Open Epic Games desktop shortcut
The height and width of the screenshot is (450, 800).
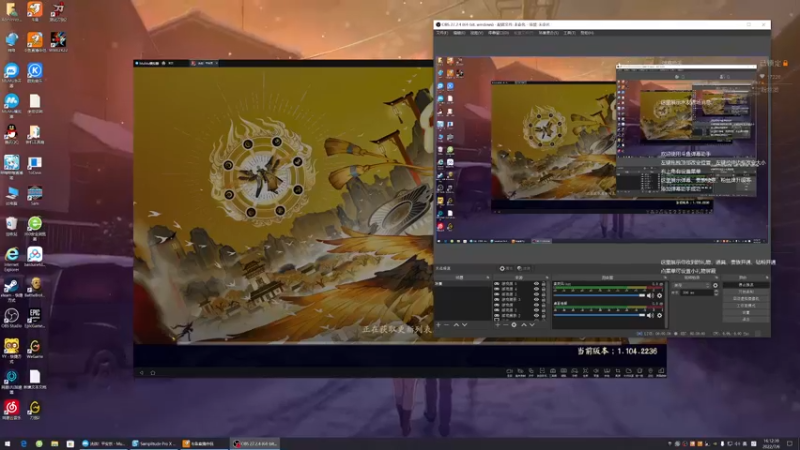[x=35, y=318]
